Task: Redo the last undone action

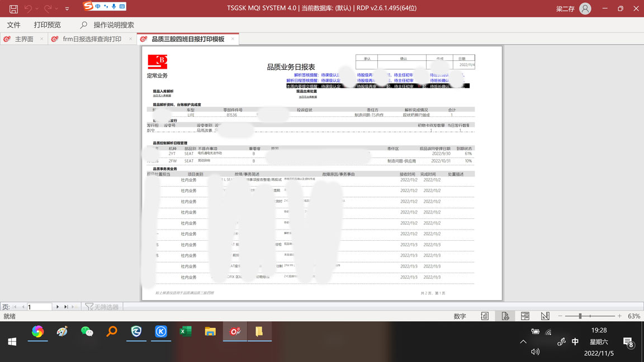Action: pos(48,8)
